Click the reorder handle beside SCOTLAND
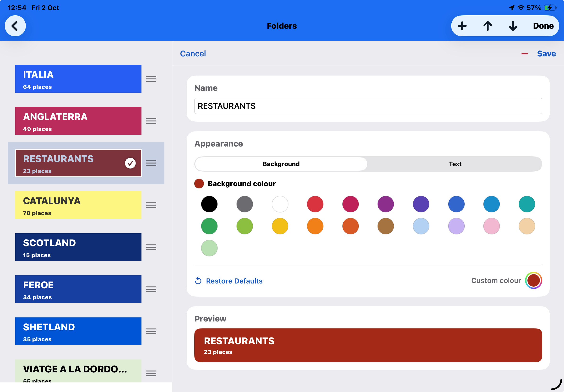564x392 pixels. click(x=151, y=247)
